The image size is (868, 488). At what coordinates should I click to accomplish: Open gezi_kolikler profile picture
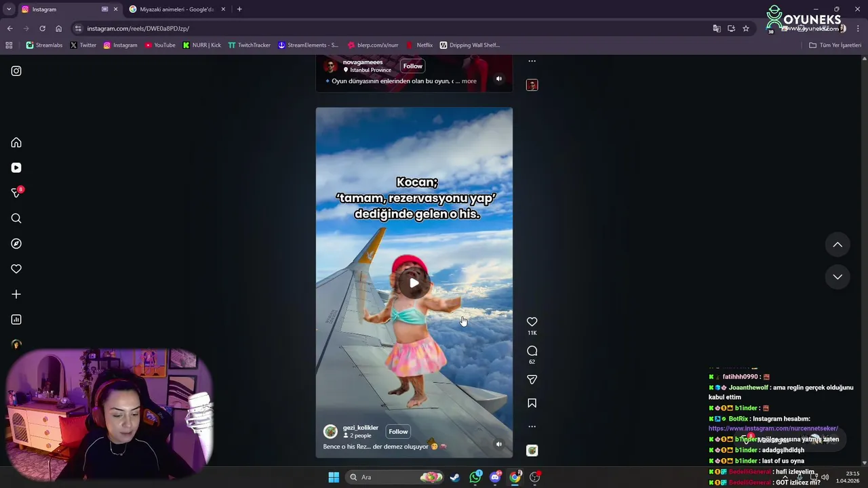pyautogui.click(x=330, y=432)
